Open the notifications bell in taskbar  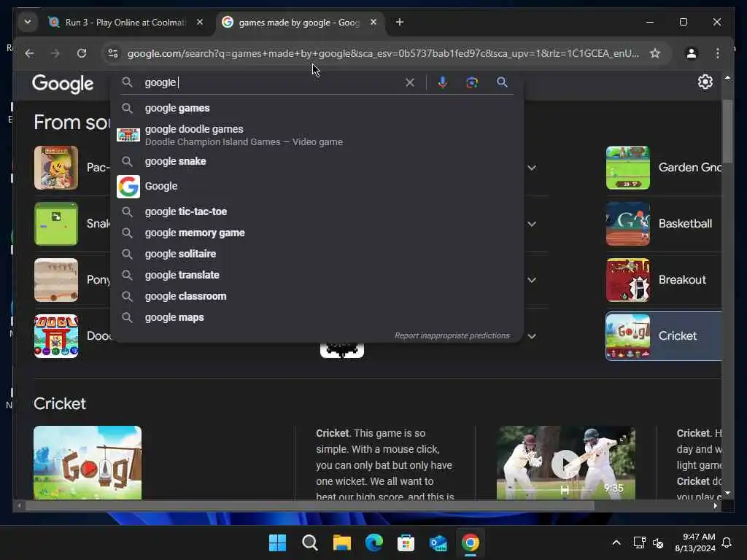[x=727, y=542]
